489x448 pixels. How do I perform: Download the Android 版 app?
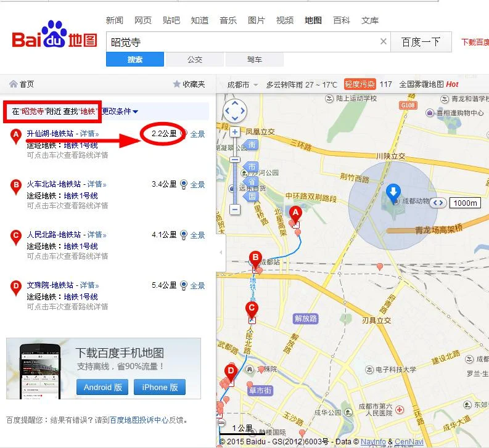coord(102,387)
